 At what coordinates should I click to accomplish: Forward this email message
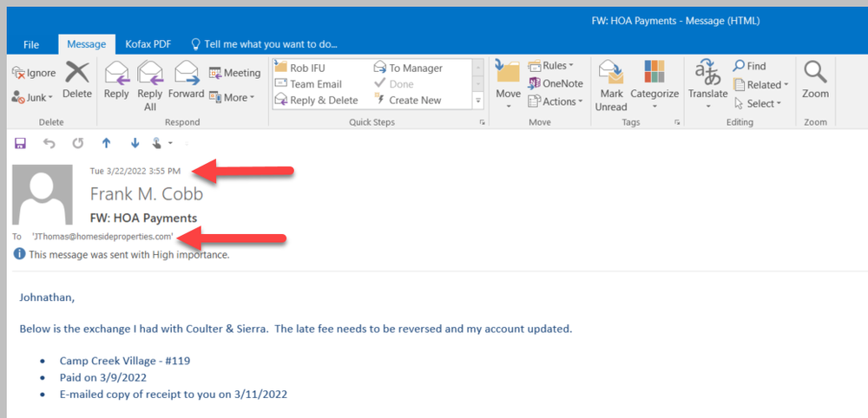click(186, 80)
